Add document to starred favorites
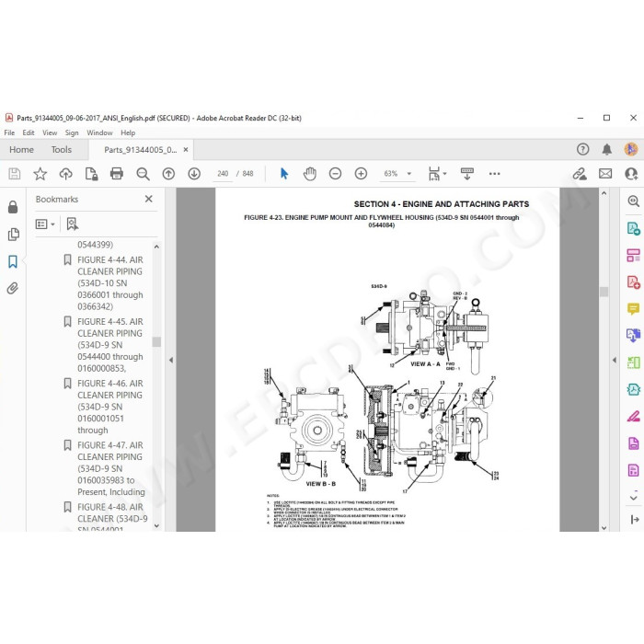The image size is (644, 644). pyautogui.click(x=40, y=174)
